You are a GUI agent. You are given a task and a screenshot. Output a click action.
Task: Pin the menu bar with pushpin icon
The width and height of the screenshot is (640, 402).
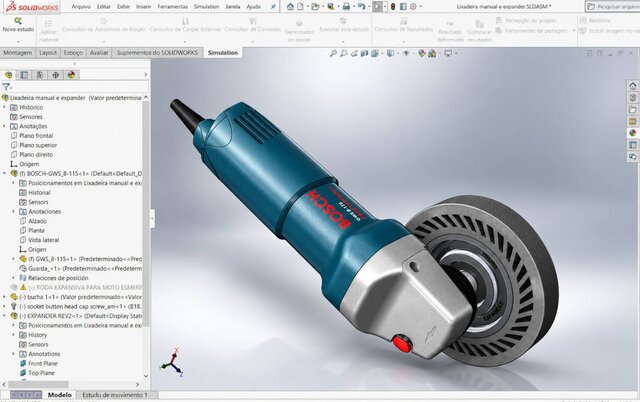pyautogui.click(x=273, y=7)
